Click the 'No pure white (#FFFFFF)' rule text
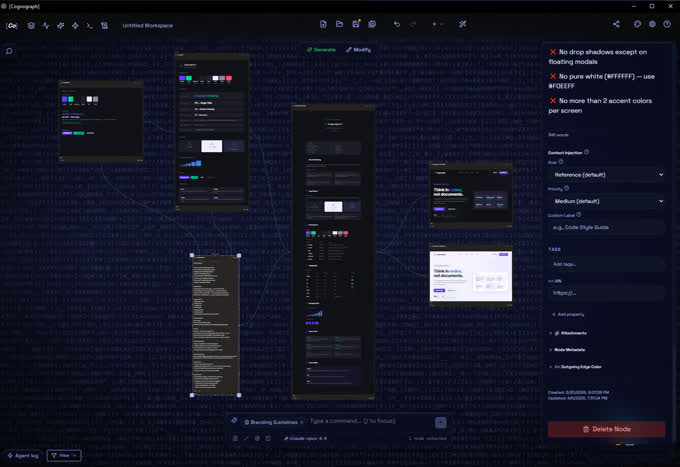 coord(601,81)
